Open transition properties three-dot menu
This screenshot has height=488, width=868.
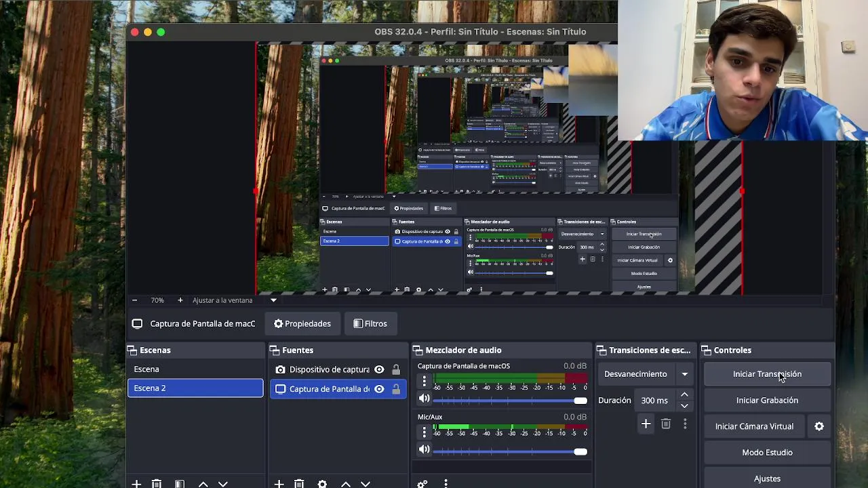[685, 424]
